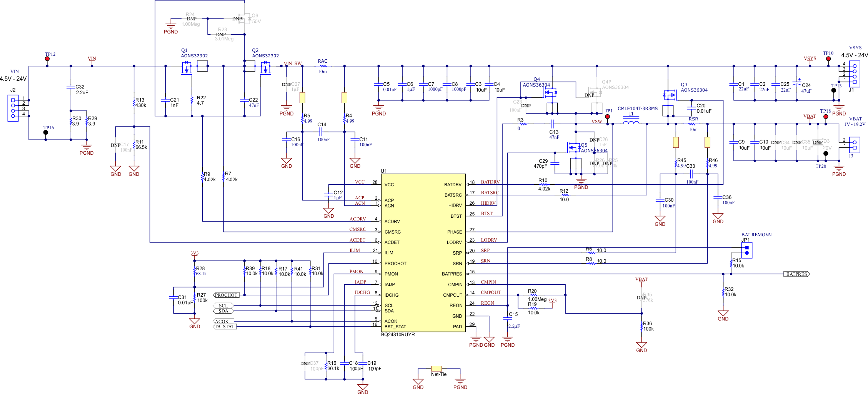This screenshot has width=868, height=394.
Task: Click the 'PHASE' pin label on U1
Action: pos(455,232)
